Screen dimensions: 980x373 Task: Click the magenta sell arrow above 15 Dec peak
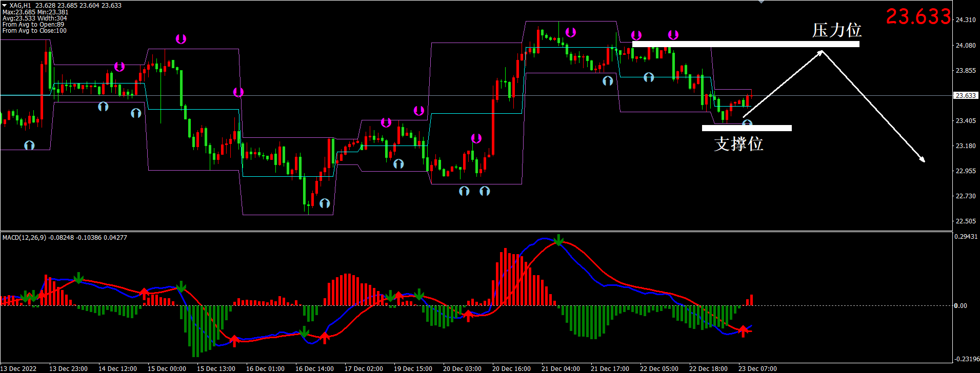[x=181, y=39]
